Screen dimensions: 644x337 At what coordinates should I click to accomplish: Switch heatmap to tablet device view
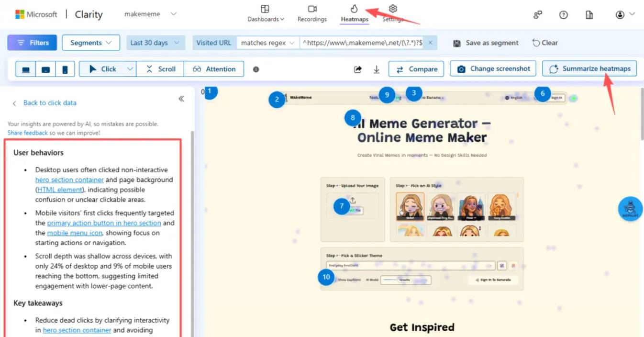[45, 69]
